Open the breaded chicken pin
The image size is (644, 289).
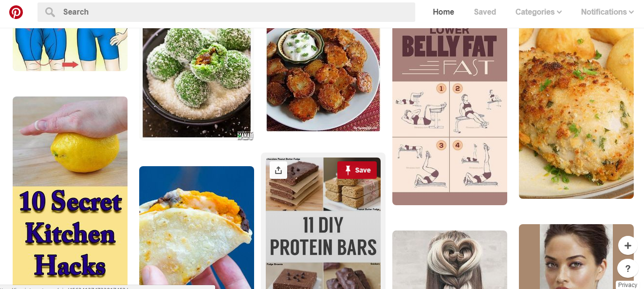tap(576, 113)
